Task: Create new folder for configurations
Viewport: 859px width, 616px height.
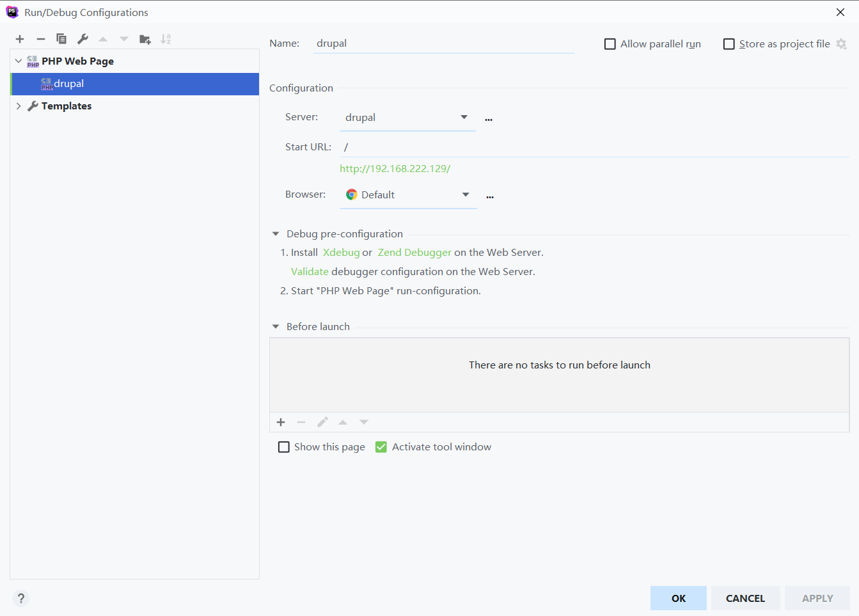Action: (145, 39)
